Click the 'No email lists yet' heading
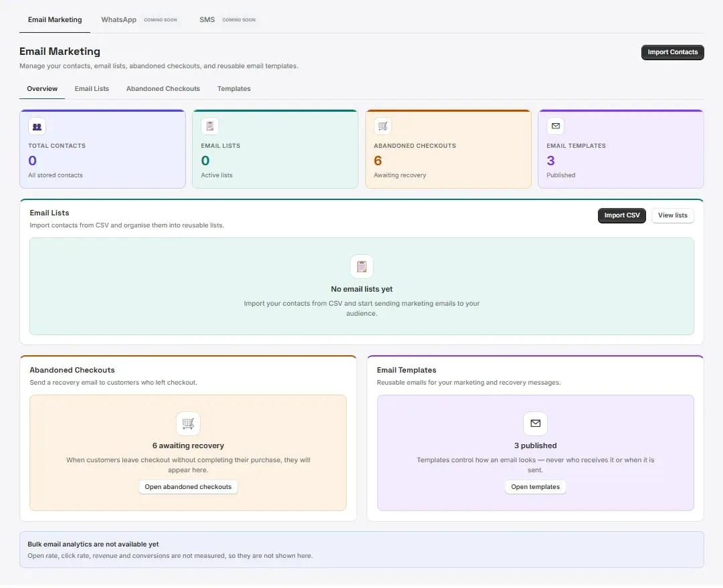This screenshot has width=723, height=588. (362, 290)
